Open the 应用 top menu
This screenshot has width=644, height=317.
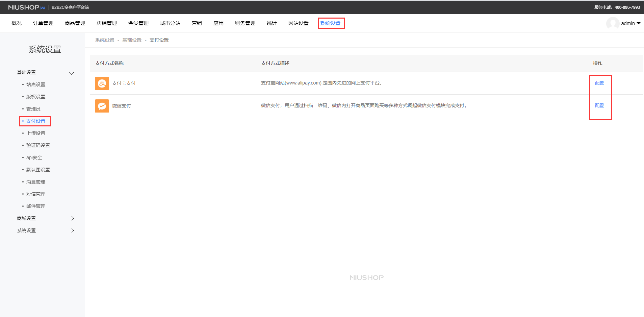click(x=218, y=23)
